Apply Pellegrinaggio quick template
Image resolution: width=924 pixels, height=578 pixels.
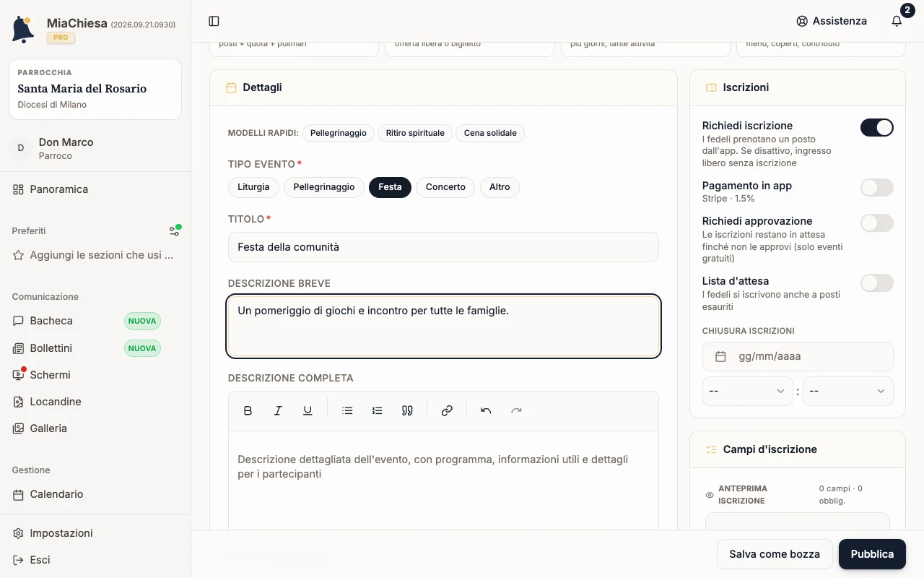tap(339, 133)
